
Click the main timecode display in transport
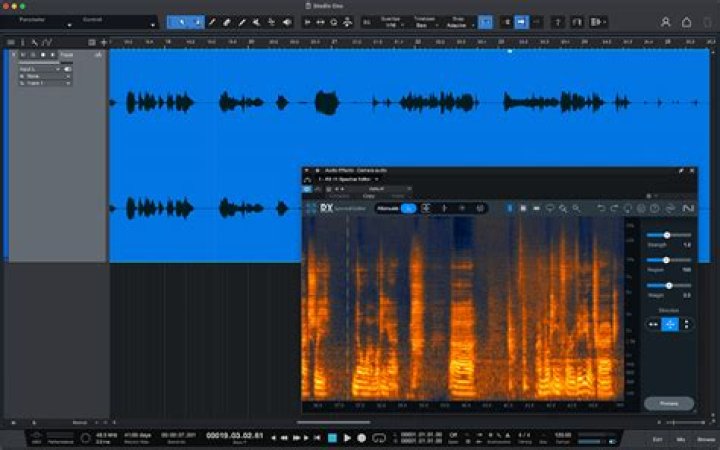(x=235, y=436)
